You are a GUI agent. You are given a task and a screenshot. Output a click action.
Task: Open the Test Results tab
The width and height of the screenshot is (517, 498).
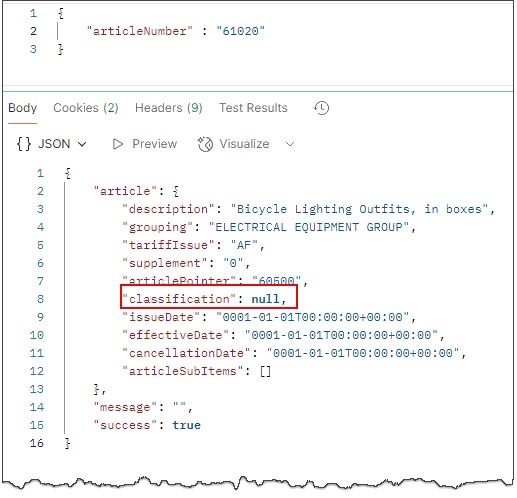pyautogui.click(x=253, y=108)
